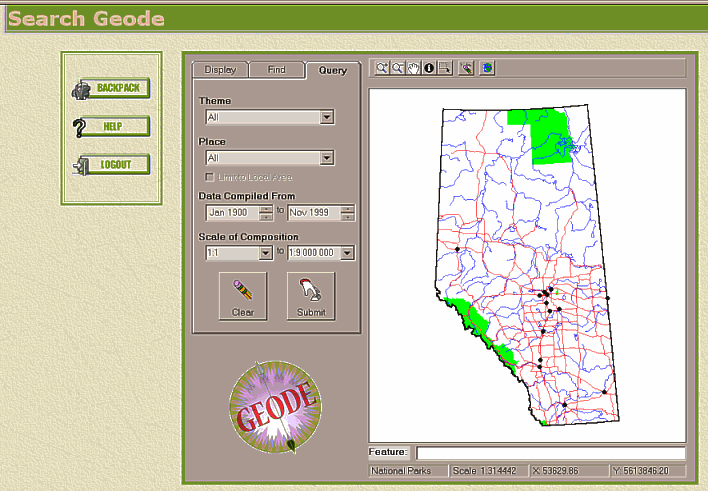Select the Zoom In map tool
This screenshot has width=708, height=491.
pos(382,68)
